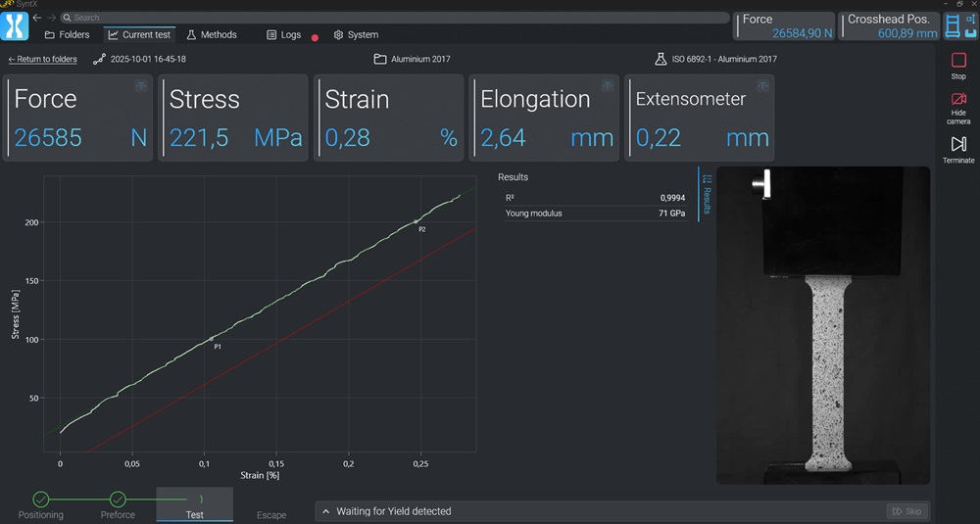This screenshot has width=980, height=524.
Task: Click the tare icon on Extensometer card
Action: [x=762, y=86]
